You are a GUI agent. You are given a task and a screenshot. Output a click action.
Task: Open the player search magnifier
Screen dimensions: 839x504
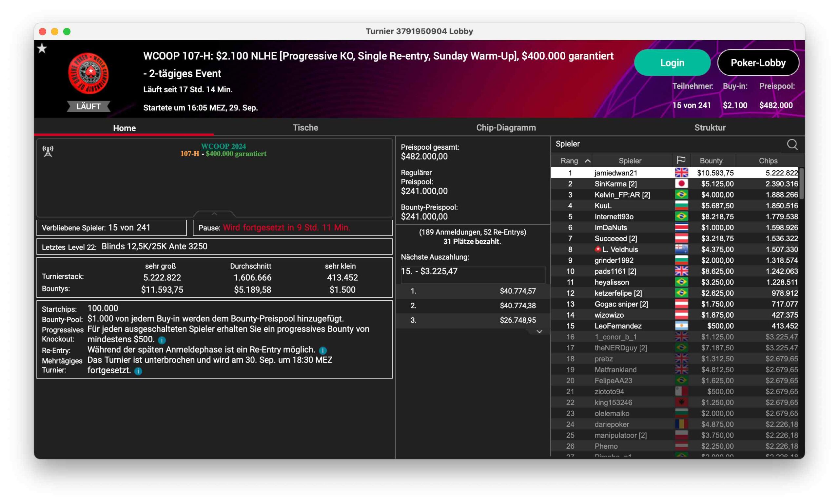click(x=792, y=145)
